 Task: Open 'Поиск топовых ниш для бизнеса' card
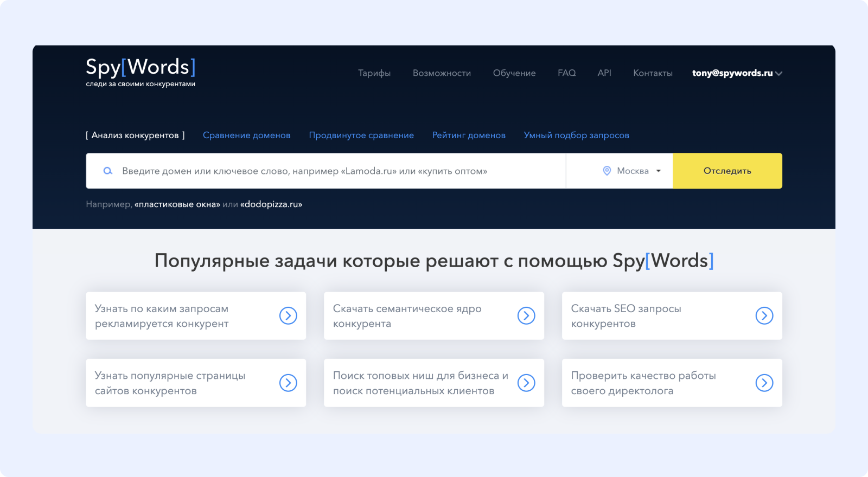tap(434, 383)
